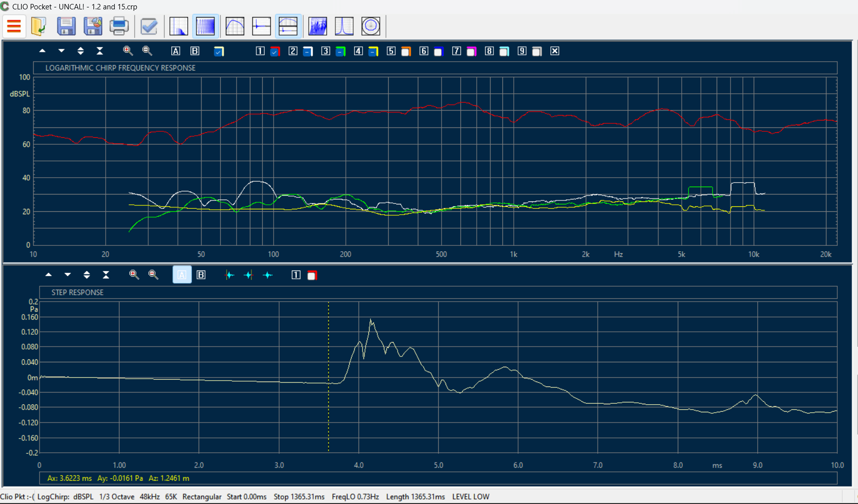Screen dimensions: 858x504
Task: Click the 1/3 Octave status bar entry
Action: point(117,497)
